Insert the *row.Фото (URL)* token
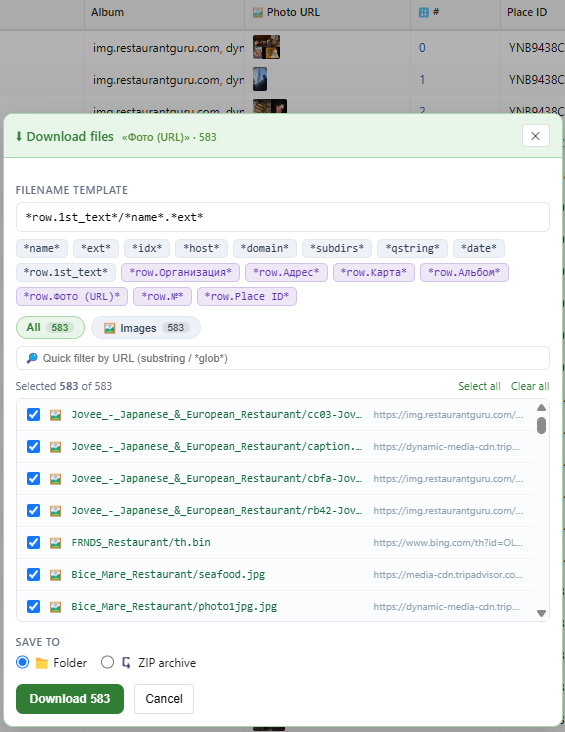565x732 pixels. point(72,296)
